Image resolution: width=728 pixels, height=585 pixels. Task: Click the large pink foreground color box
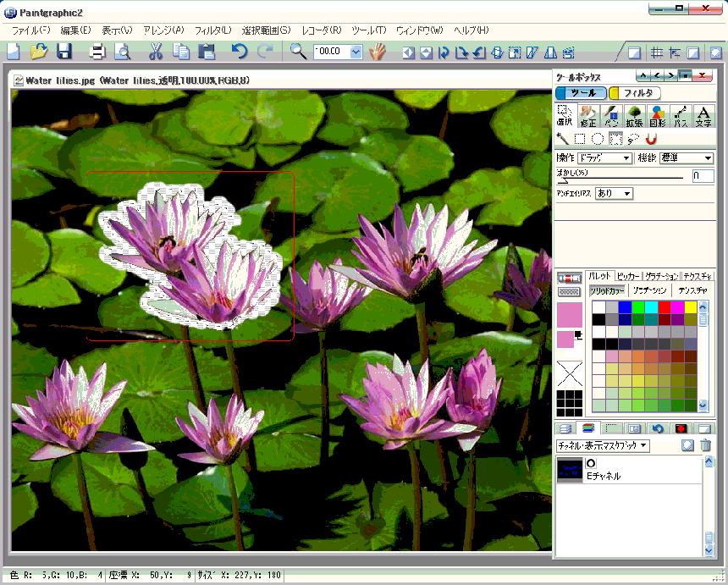569,315
